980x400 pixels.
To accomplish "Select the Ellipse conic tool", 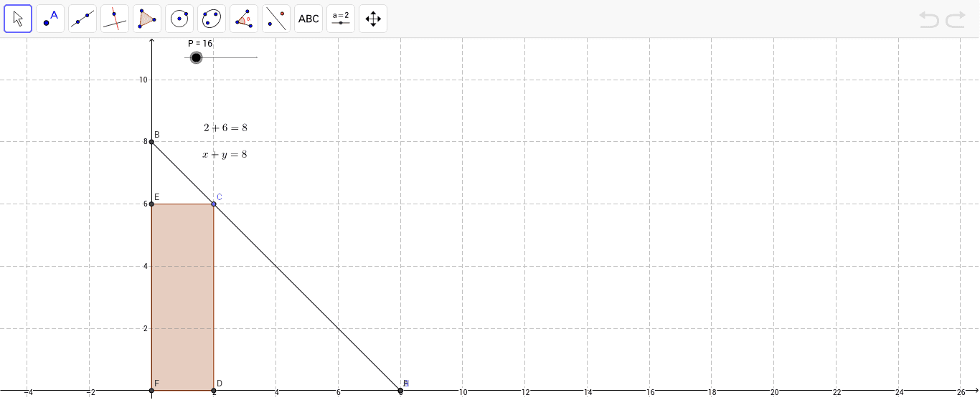I will click(212, 19).
